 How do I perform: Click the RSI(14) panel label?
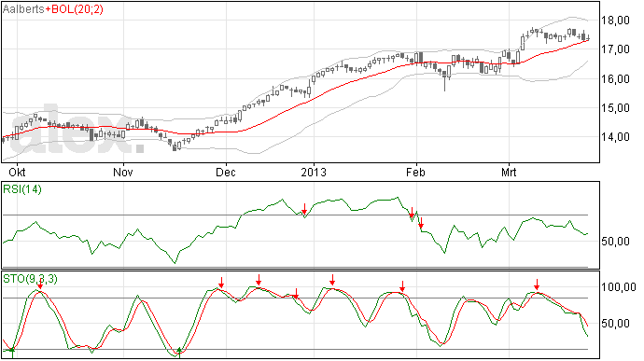(x=22, y=189)
